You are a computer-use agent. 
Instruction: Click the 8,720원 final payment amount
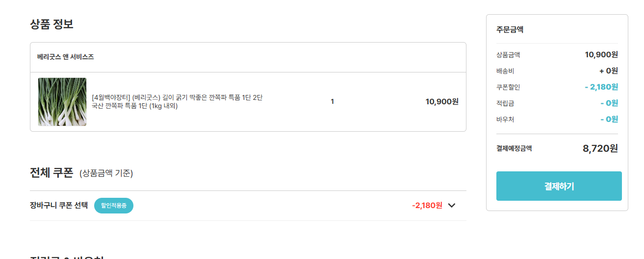(x=600, y=148)
